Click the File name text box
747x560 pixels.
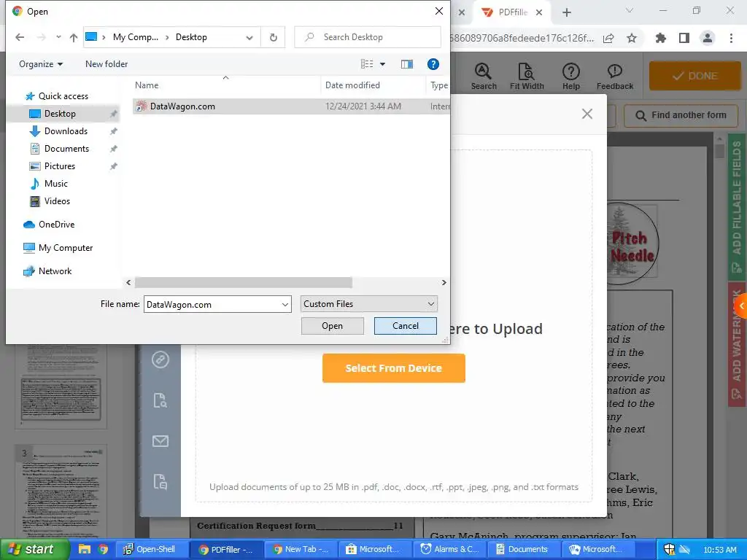point(212,304)
